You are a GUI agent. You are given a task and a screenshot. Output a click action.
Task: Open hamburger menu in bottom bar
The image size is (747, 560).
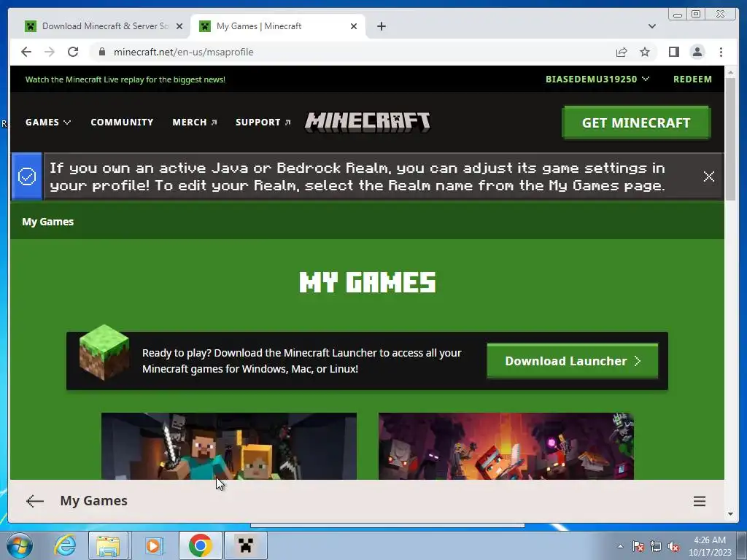pyautogui.click(x=700, y=501)
